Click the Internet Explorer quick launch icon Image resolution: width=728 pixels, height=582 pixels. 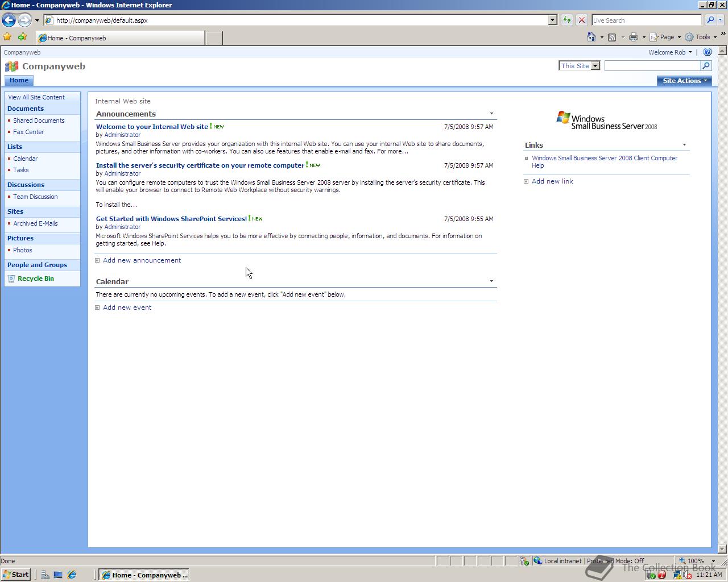(x=72, y=575)
